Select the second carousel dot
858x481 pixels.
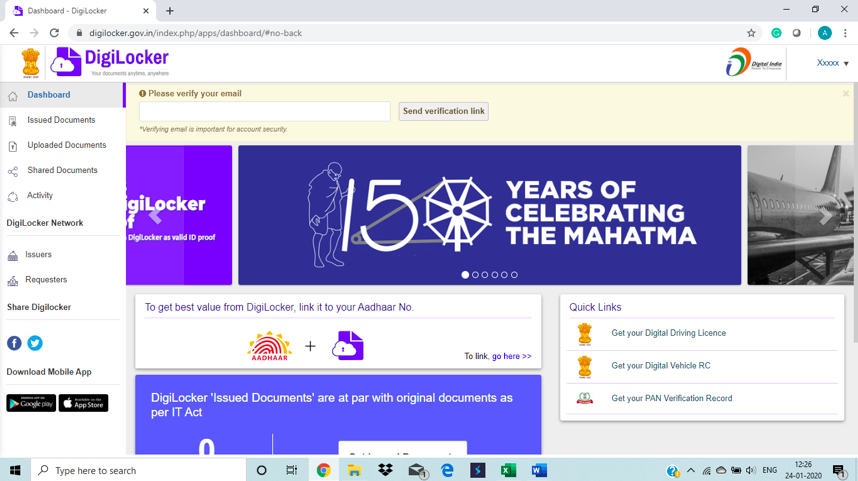point(475,275)
